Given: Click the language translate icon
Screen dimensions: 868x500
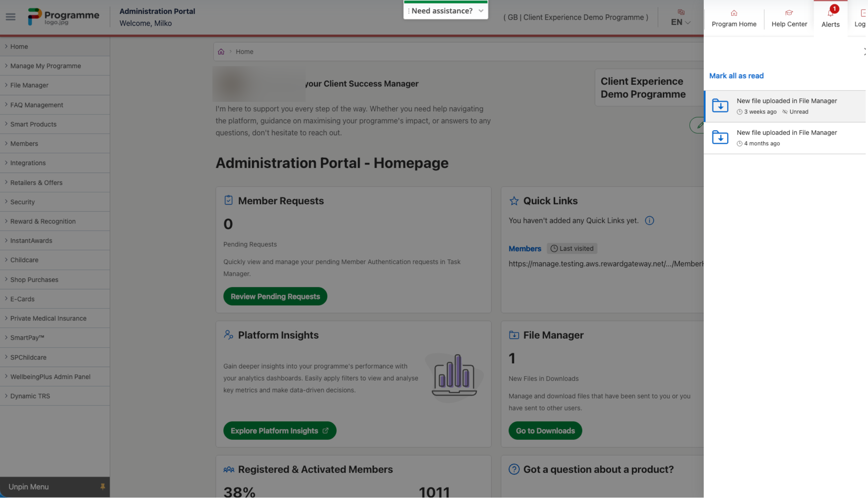Looking at the screenshot, I should pyautogui.click(x=681, y=12).
